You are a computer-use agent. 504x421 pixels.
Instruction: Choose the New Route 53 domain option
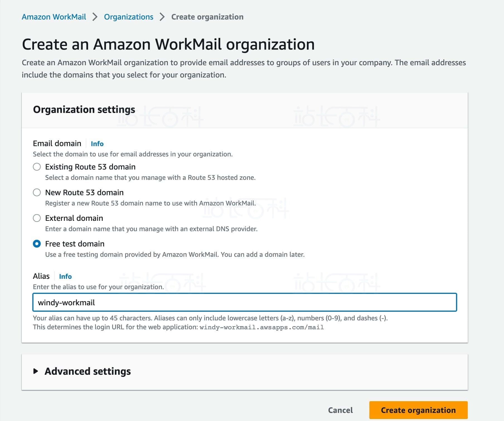37,193
